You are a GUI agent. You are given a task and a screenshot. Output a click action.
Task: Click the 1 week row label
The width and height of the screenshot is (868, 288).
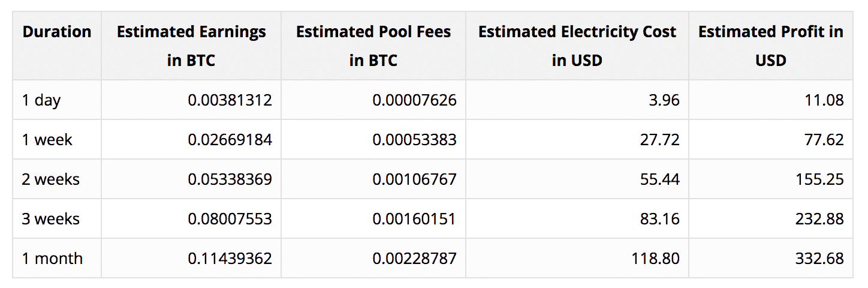point(47,140)
